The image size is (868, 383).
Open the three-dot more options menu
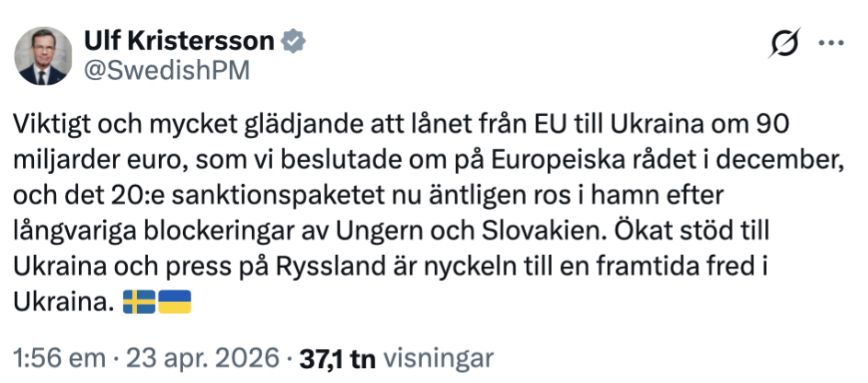830,43
